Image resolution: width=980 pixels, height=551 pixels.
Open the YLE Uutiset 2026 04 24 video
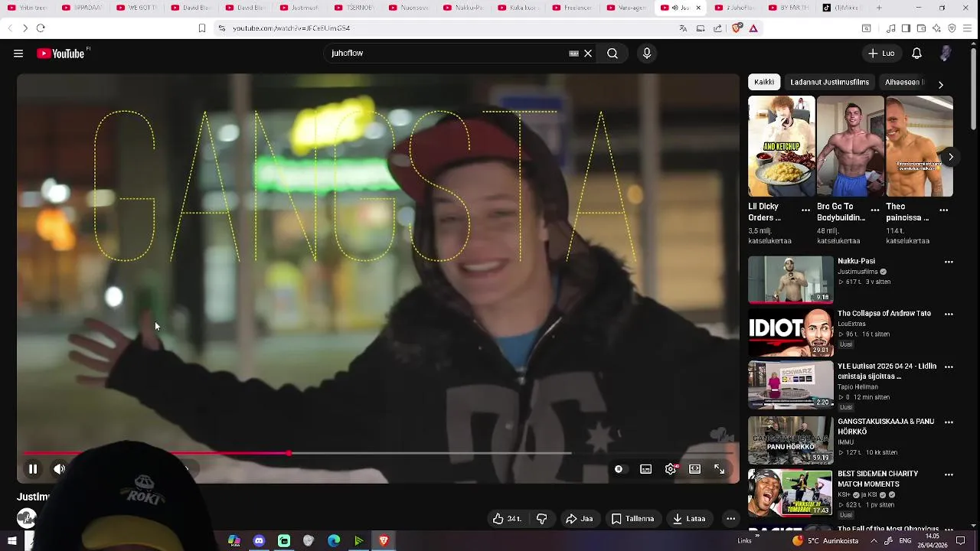coord(887,371)
